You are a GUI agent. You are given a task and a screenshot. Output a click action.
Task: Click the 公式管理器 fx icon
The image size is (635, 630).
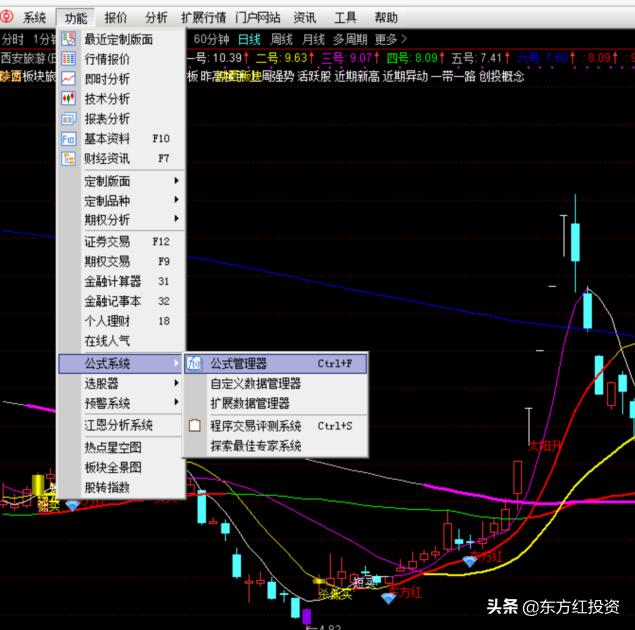tap(194, 364)
